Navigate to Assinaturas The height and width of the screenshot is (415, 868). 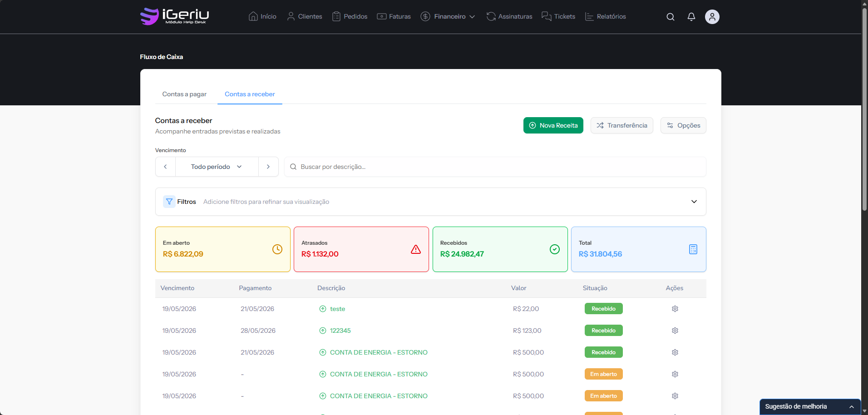coord(509,16)
